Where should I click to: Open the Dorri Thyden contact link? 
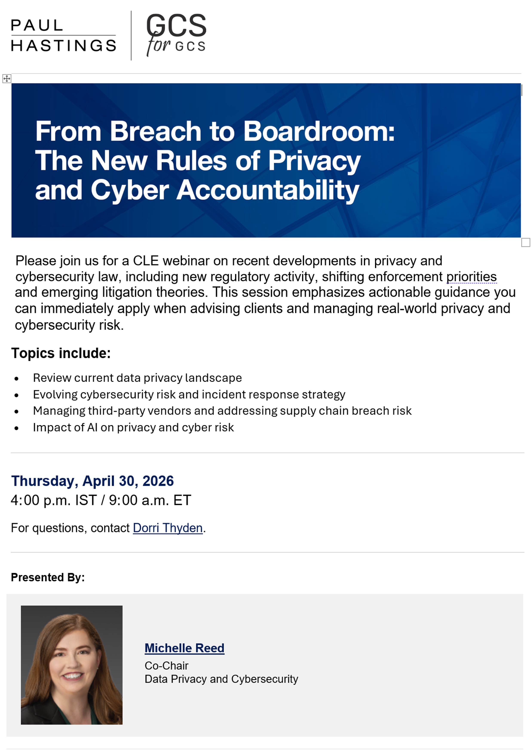tap(168, 528)
